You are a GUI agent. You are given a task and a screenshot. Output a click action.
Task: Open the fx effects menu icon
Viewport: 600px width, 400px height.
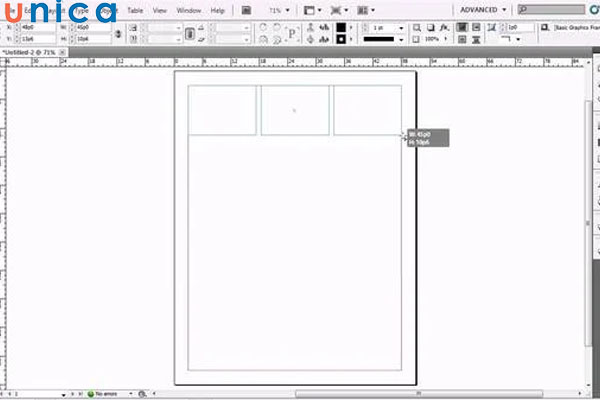[x=444, y=28]
